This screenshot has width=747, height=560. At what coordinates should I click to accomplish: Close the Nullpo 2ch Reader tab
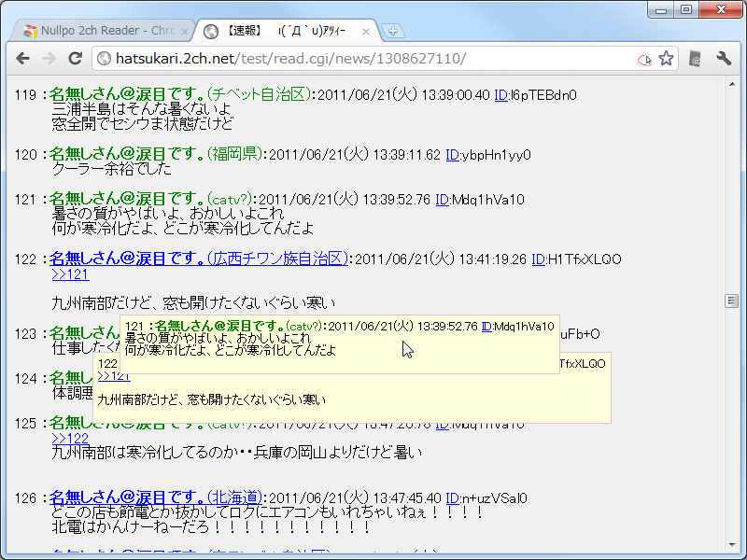click(186, 31)
